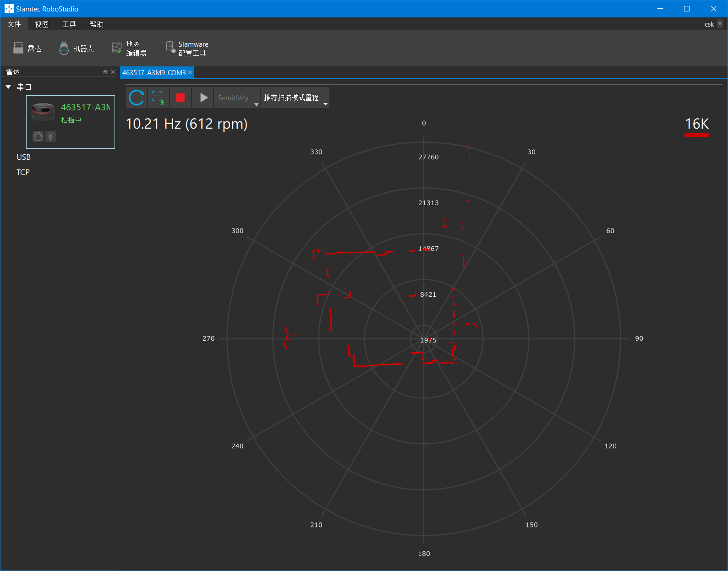Click the laser burst icon on device card
This screenshot has width=728, height=571.
coord(50,136)
